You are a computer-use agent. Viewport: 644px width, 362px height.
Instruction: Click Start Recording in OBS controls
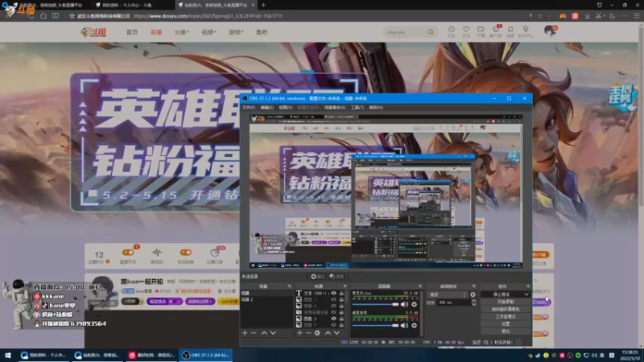(506, 302)
